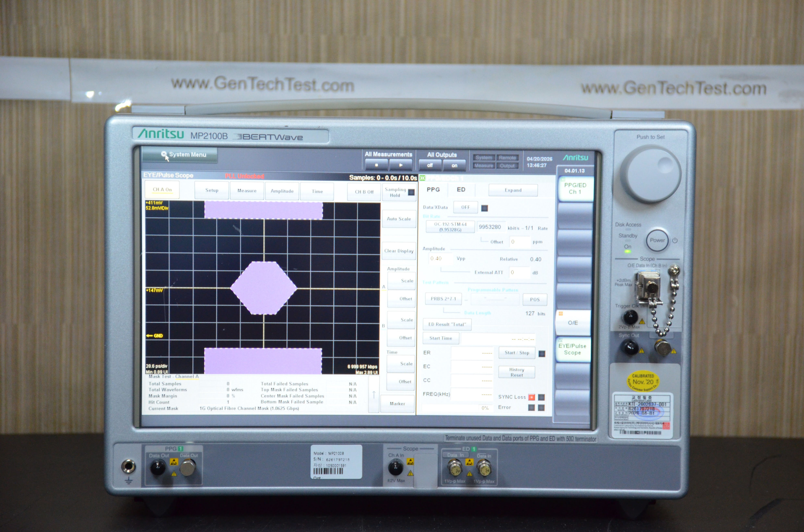Click the red SYNC Loss indicator
The height and width of the screenshot is (532, 804).
click(532, 397)
